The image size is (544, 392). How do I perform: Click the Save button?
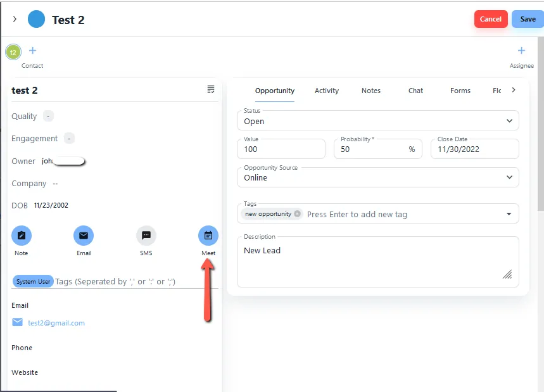click(x=528, y=19)
